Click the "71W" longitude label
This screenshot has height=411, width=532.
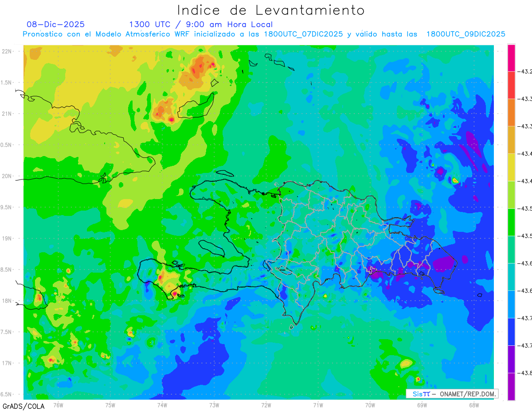pyautogui.click(x=318, y=405)
